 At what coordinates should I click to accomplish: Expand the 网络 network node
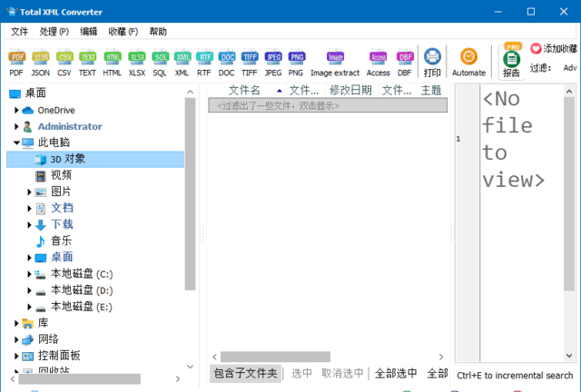coord(16,339)
